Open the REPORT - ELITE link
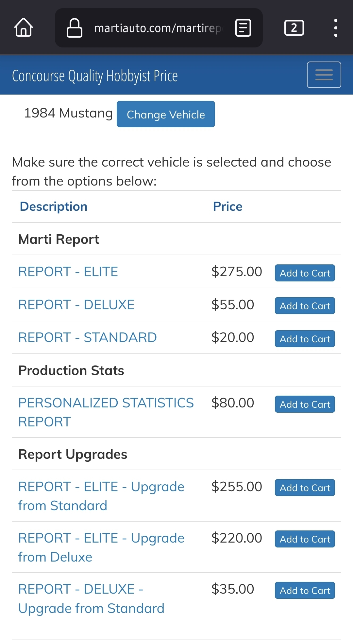The width and height of the screenshot is (353, 644). [x=68, y=272]
